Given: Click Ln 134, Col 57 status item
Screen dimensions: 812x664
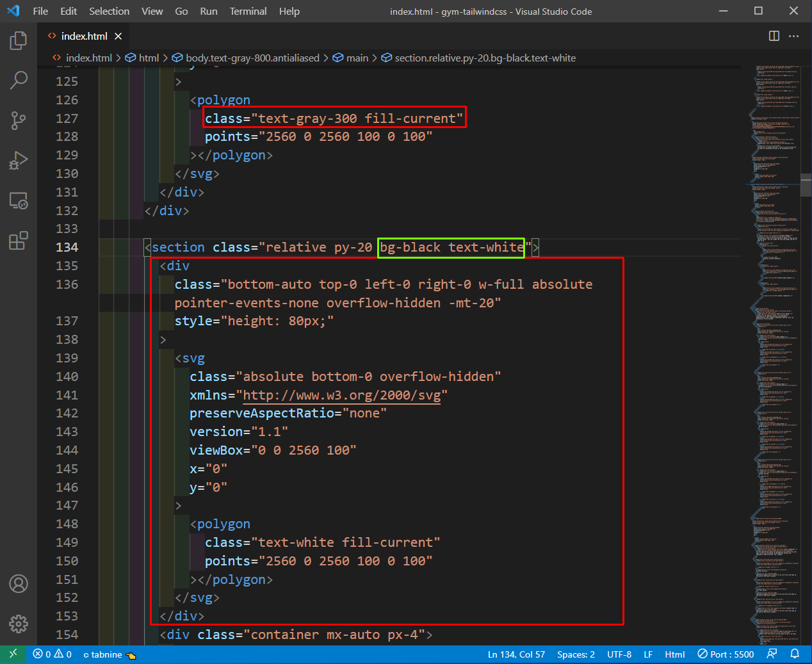Looking at the screenshot, I should [x=516, y=654].
